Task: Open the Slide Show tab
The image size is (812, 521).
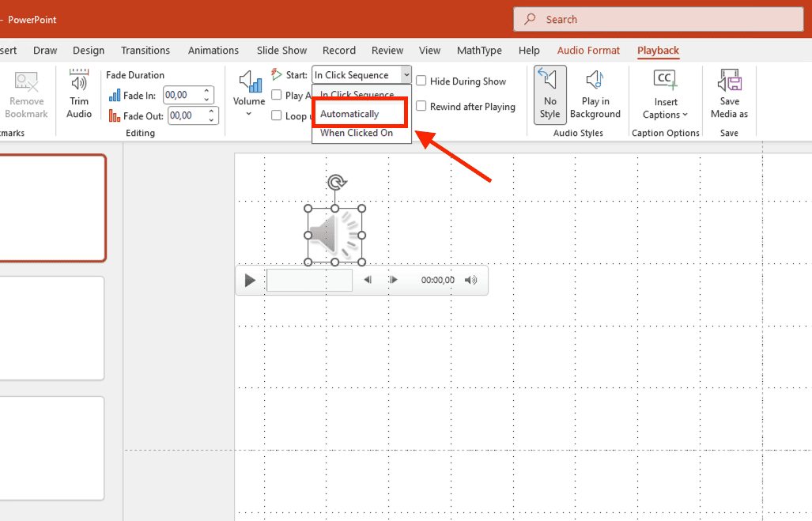Action: pyautogui.click(x=281, y=51)
